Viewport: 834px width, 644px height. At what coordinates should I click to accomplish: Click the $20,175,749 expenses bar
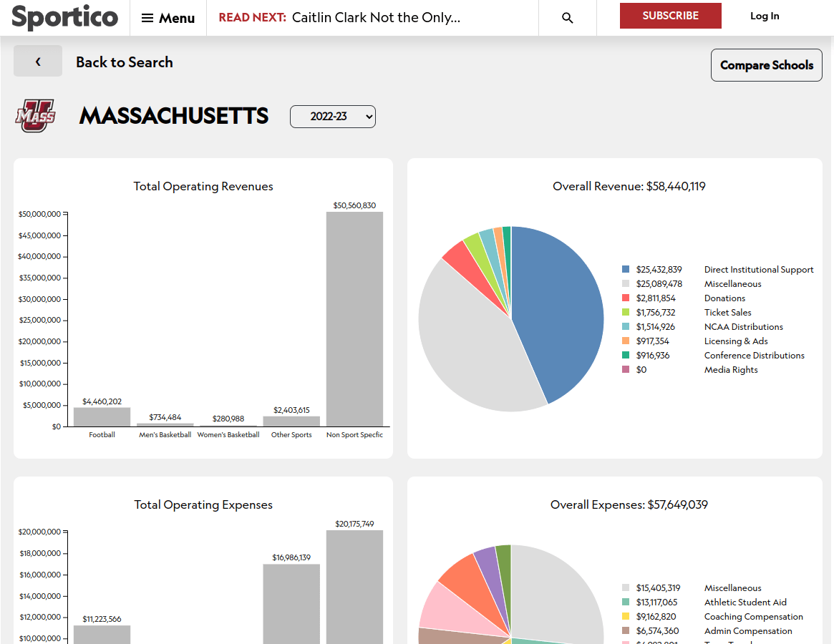coord(355,587)
